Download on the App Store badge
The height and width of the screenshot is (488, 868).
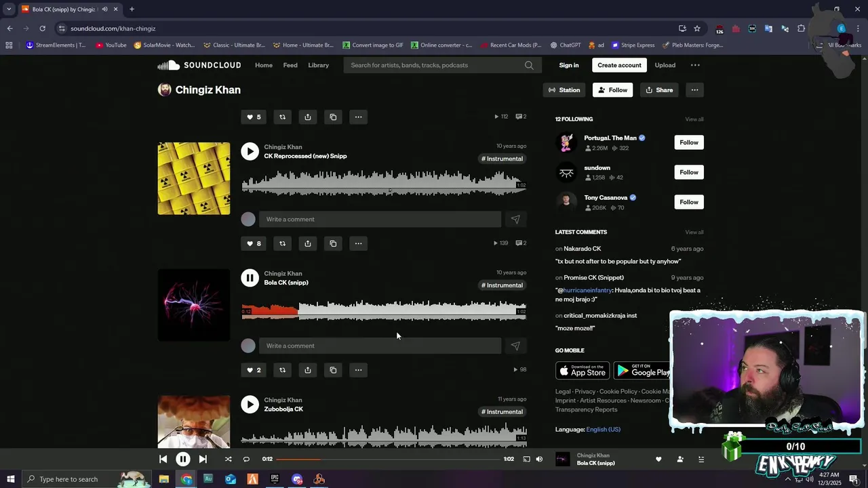[x=583, y=370]
